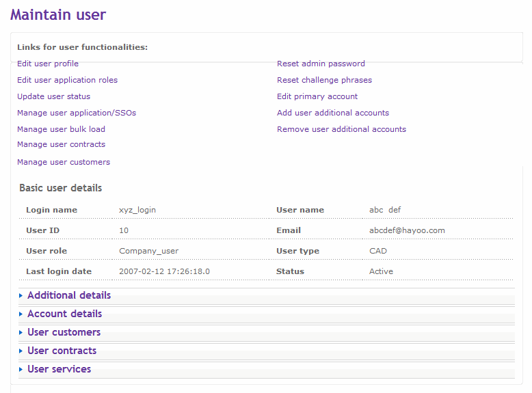
Task: Click the Maintain user page title
Action: coord(58,14)
